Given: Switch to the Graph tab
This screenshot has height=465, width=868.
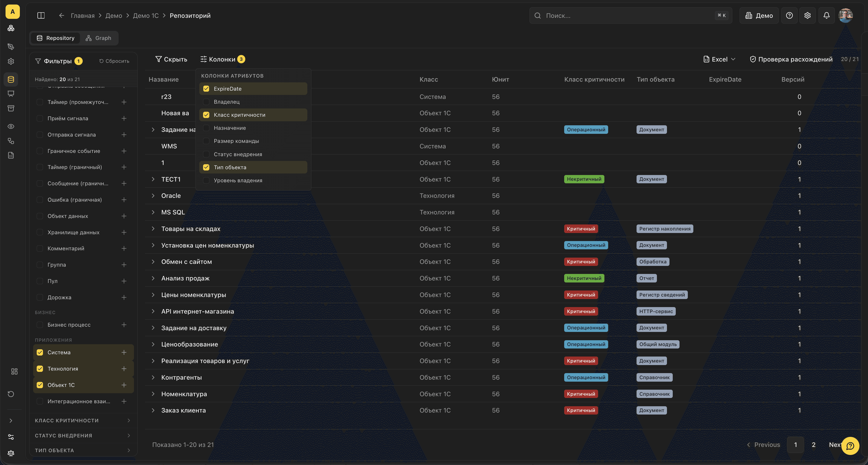Looking at the screenshot, I should point(99,38).
